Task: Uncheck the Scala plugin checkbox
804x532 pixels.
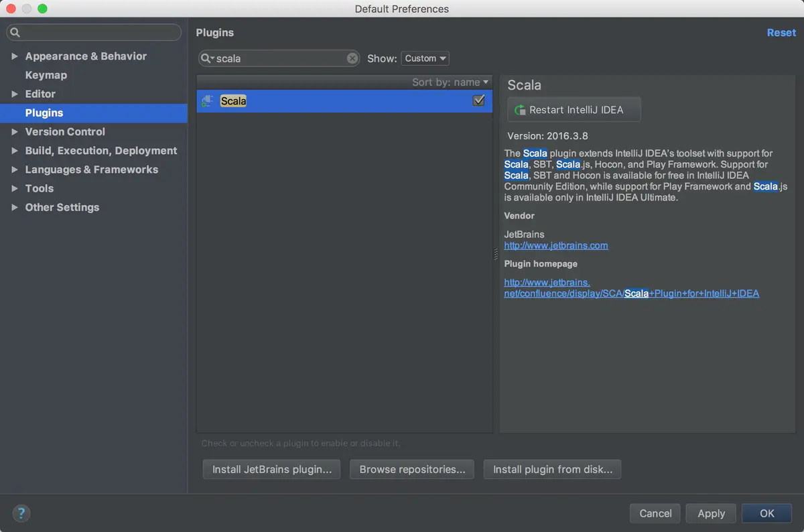Action: click(x=478, y=101)
